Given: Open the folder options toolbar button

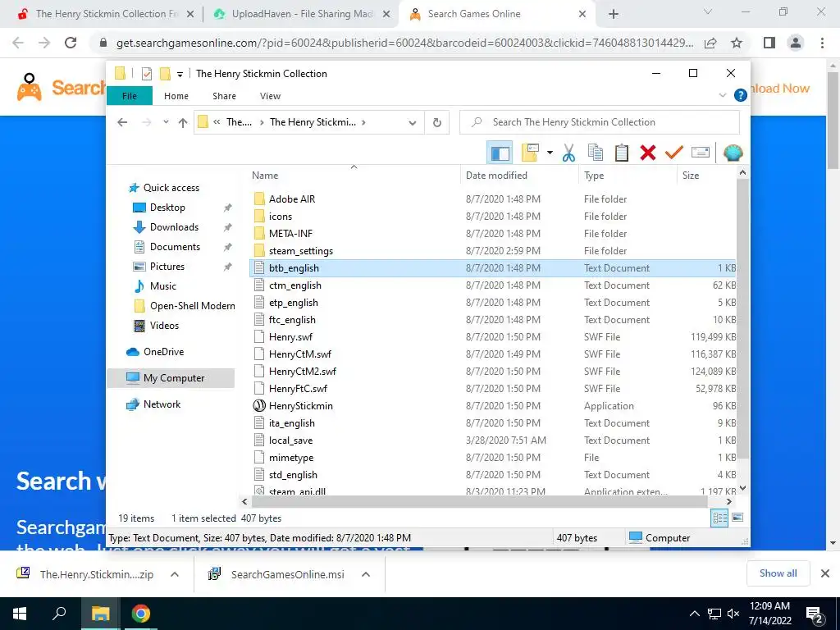Looking at the screenshot, I should click(x=530, y=153).
